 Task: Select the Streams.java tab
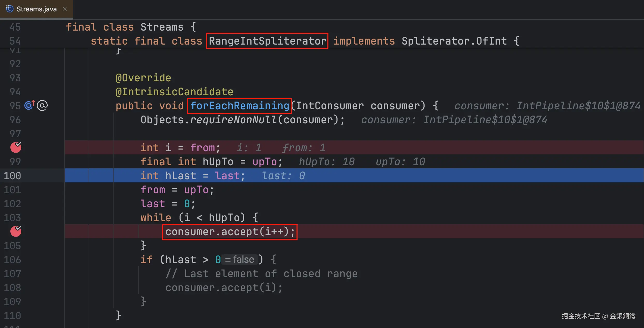click(36, 9)
